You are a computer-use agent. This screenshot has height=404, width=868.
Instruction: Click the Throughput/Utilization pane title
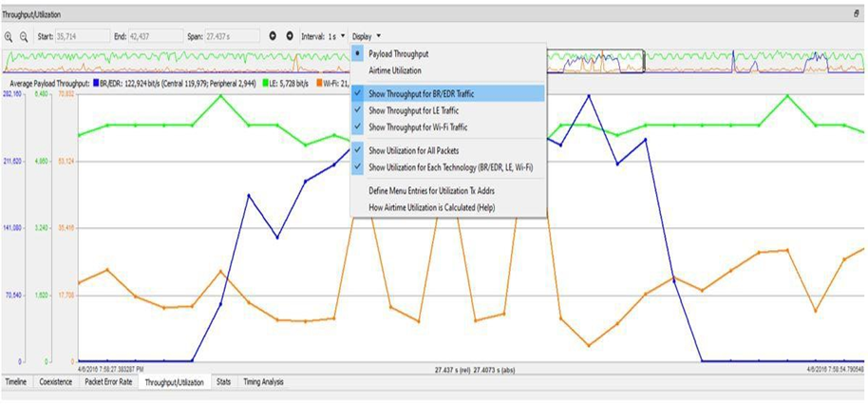tap(31, 14)
